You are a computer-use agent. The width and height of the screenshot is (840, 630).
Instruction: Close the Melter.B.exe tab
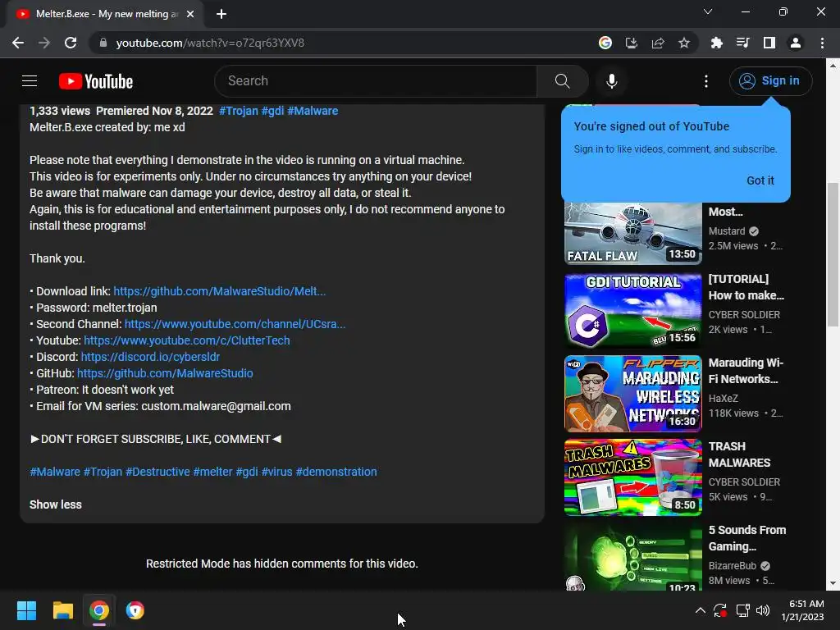[x=190, y=14]
